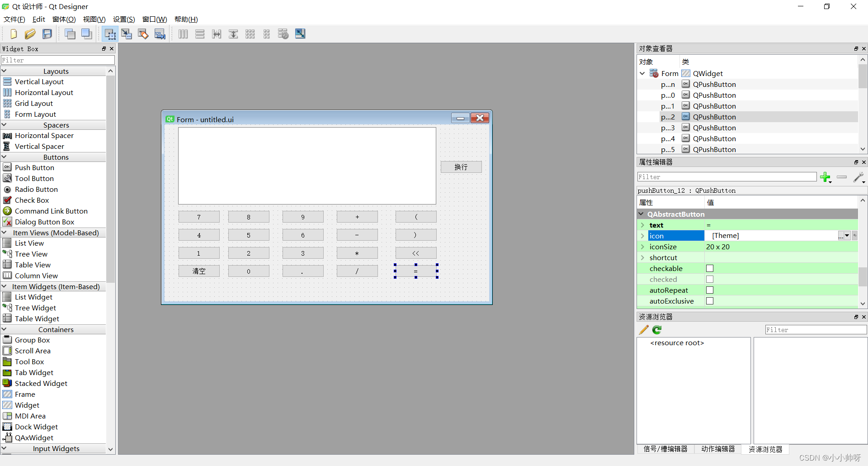This screenshot has width=868, height=466.
Task: Apply the Lay Out Vertically toolbar icon
Action: [200, 34]
